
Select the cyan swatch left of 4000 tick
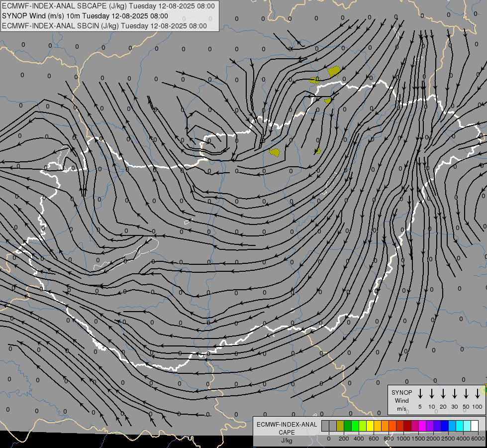(x=460, y=426)
